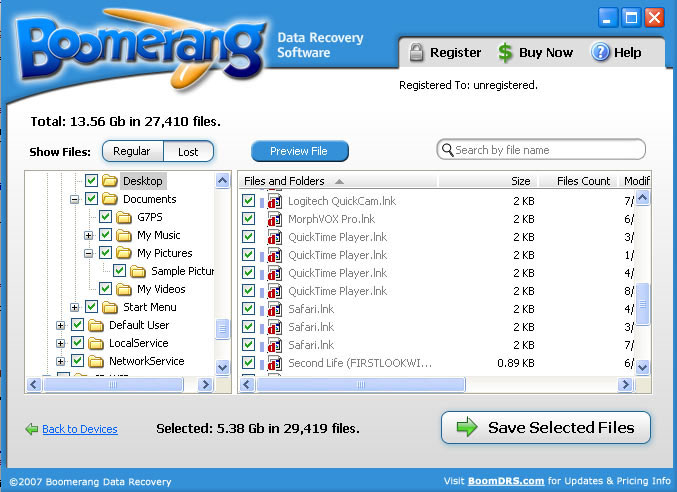Uncheck the MorphVOX Pro.lnk checkbox
This screenshot has width=677, height=492.
248,219
